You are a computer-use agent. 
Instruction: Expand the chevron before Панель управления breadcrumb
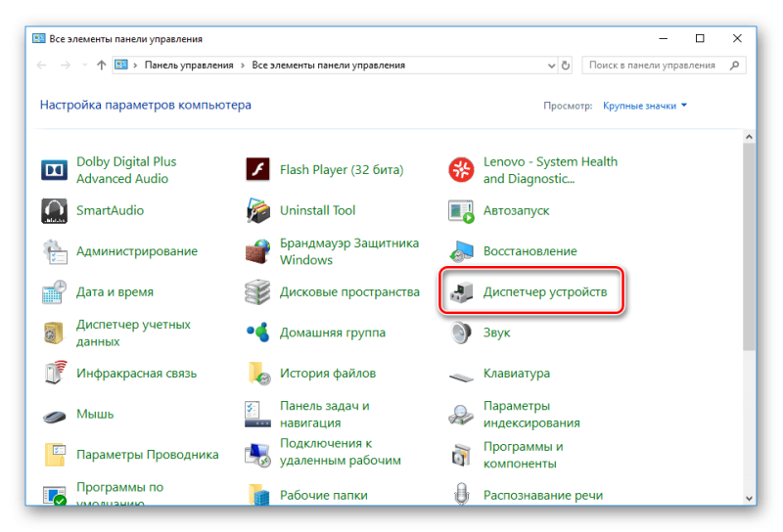tap(135, 66)
